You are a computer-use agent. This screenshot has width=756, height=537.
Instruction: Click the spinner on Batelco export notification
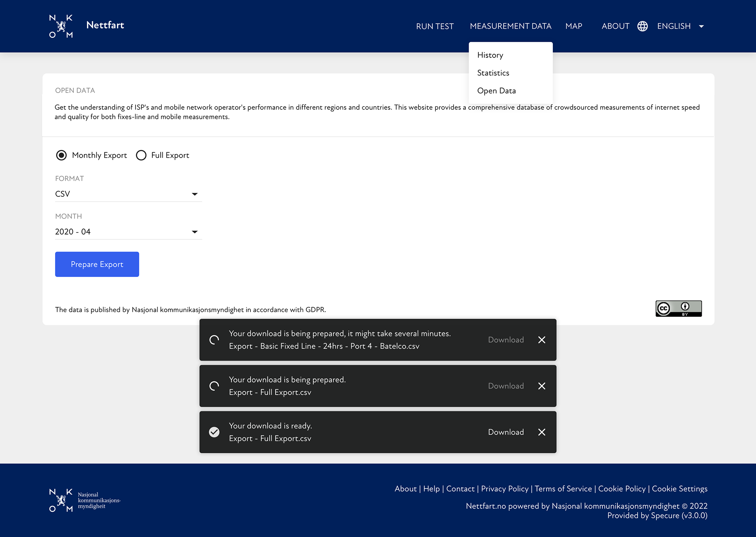point(214,340)
